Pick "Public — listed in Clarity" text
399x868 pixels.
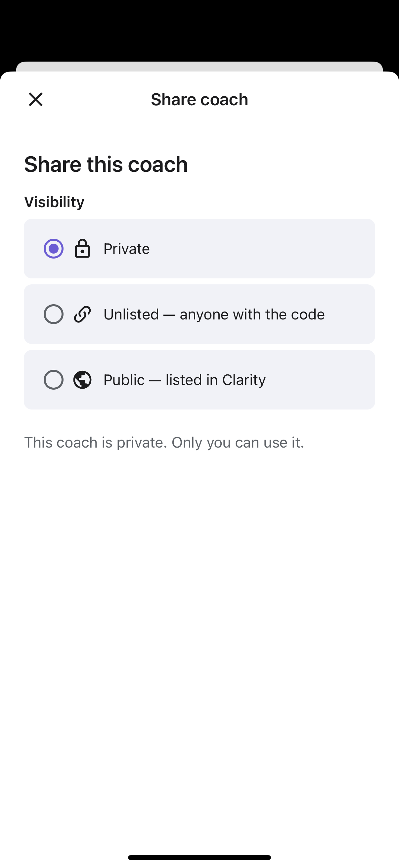185,380
